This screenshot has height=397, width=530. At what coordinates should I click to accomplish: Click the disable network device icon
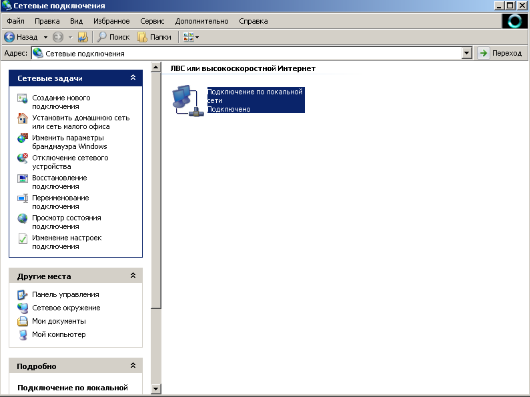22,158
